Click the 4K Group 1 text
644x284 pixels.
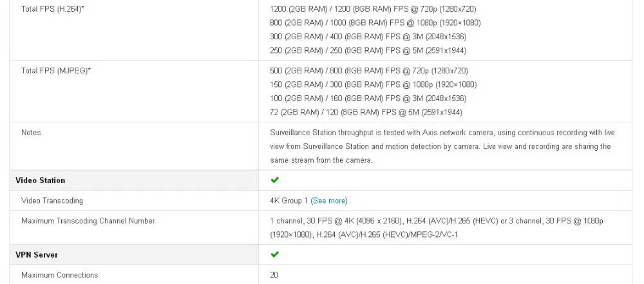click(x=289, y=200)
